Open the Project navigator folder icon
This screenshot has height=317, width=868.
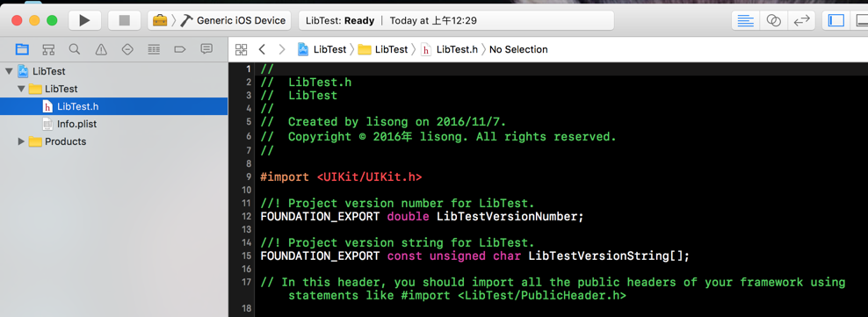22,49
